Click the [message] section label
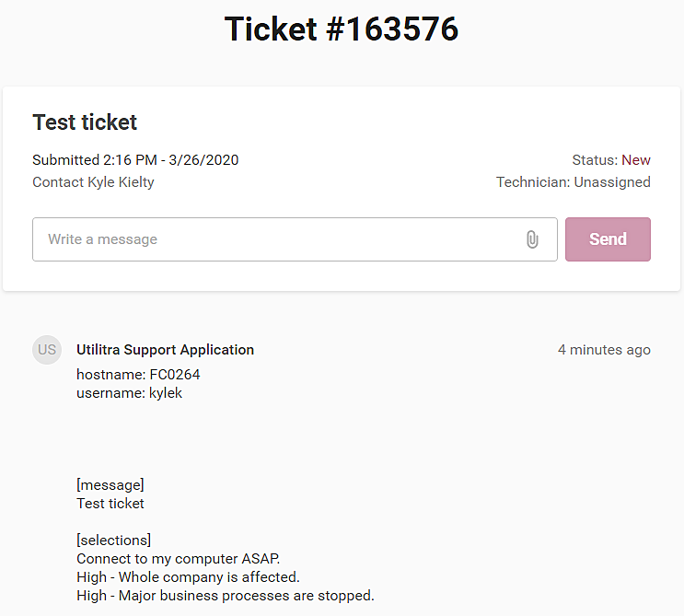This screenshot has width=684, height=616. (110, 485)
